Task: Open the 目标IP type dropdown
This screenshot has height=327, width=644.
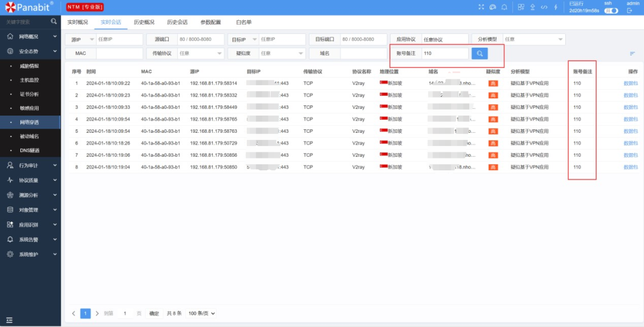Action: [x=243, y=39]
